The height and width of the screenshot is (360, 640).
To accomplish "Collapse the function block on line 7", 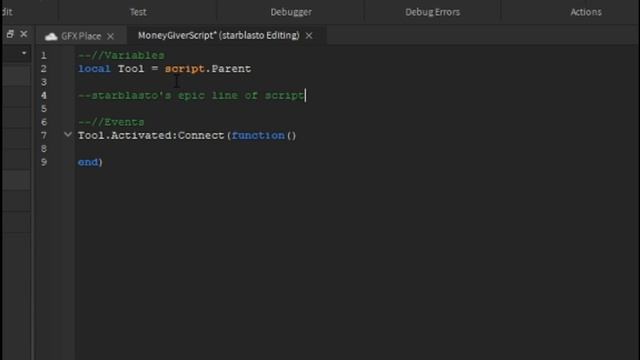I will [68, 134].
